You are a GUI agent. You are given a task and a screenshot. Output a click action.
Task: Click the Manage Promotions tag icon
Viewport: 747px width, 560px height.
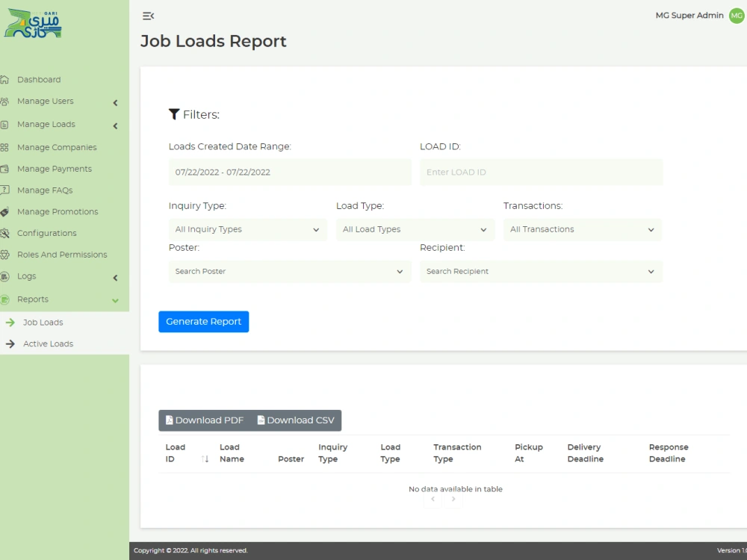(4, 212)
